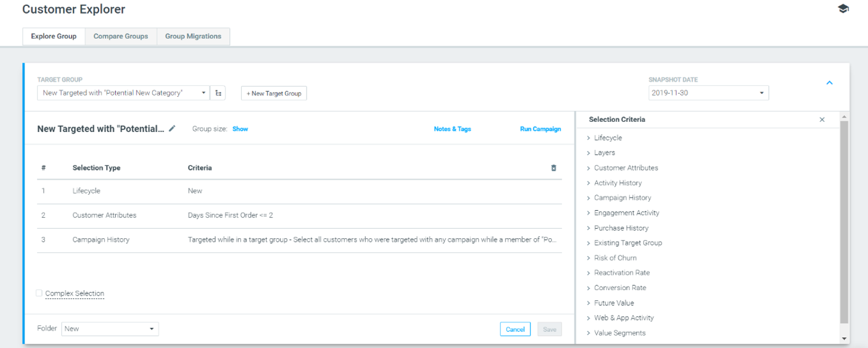Click criteria 'Days Since First Order <= 2'
Screen dimensions: 868x348
tap(230, 215)
